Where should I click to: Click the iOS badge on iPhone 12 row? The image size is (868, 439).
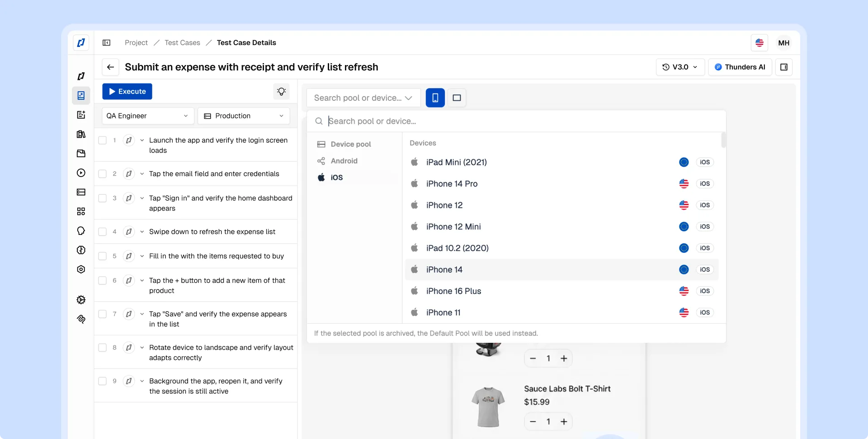point(705,205)
